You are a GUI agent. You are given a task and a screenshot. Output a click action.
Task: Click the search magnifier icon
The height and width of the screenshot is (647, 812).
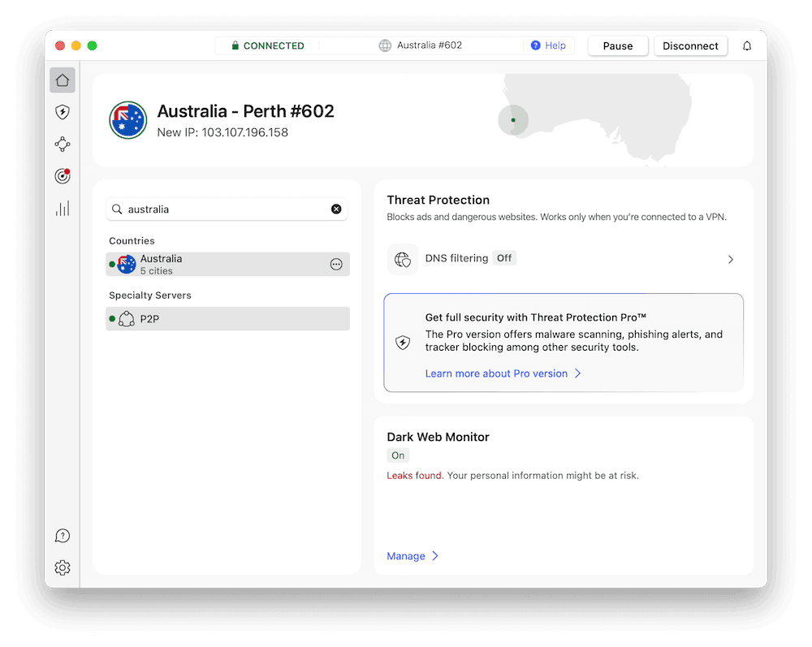[117, 209]
